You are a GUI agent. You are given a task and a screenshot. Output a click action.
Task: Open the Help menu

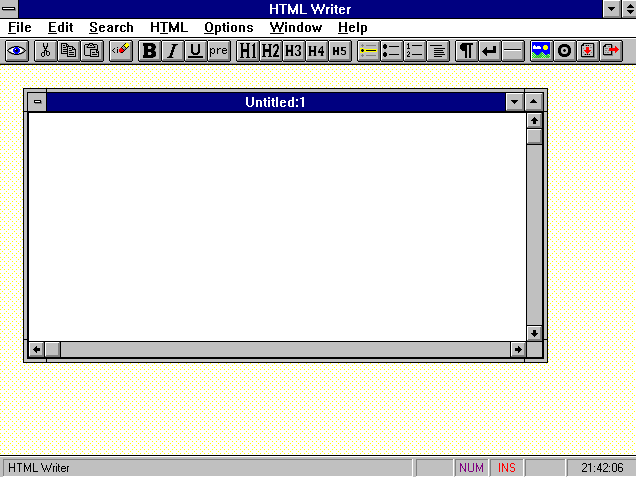click(352, 28)
